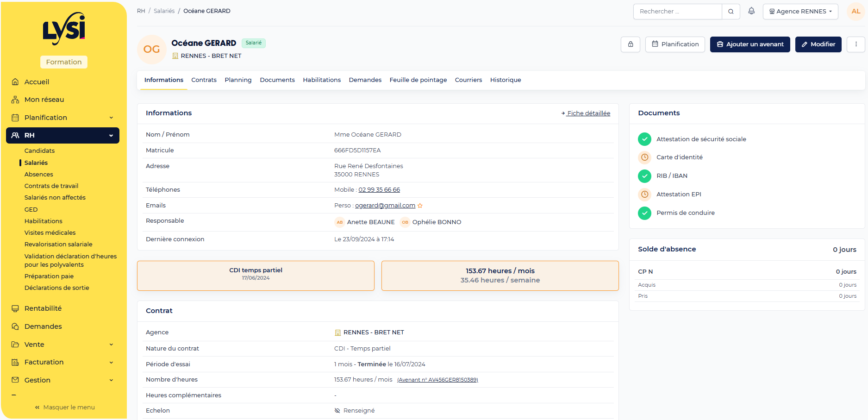Click the Rechercher search field
Image resolution: width=868 pixels, height=420 pixels.
pos(677,12)
